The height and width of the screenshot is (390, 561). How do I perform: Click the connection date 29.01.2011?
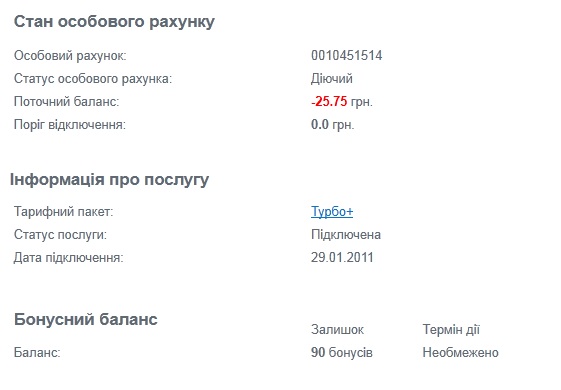pyautogui.click(x=342, y=258)
